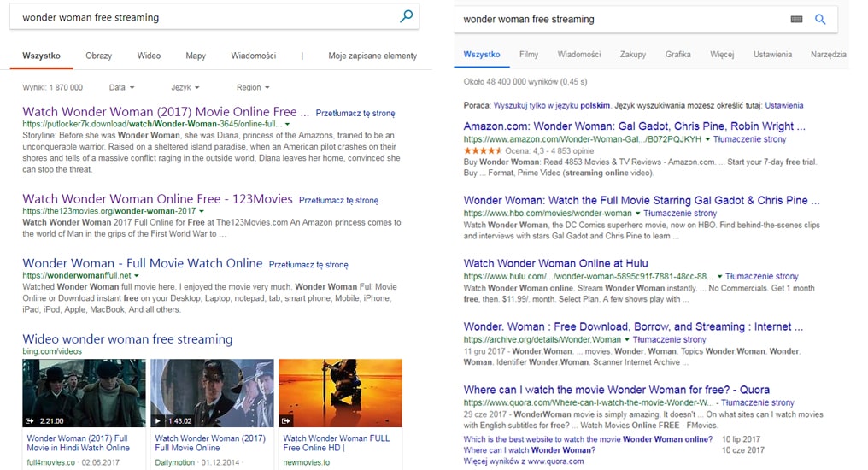Viewport: 868px width, 470px height.
Task: Open Watch Wonder Woman Online Free - 123Movies result
Action: click(x=157, y=199)
